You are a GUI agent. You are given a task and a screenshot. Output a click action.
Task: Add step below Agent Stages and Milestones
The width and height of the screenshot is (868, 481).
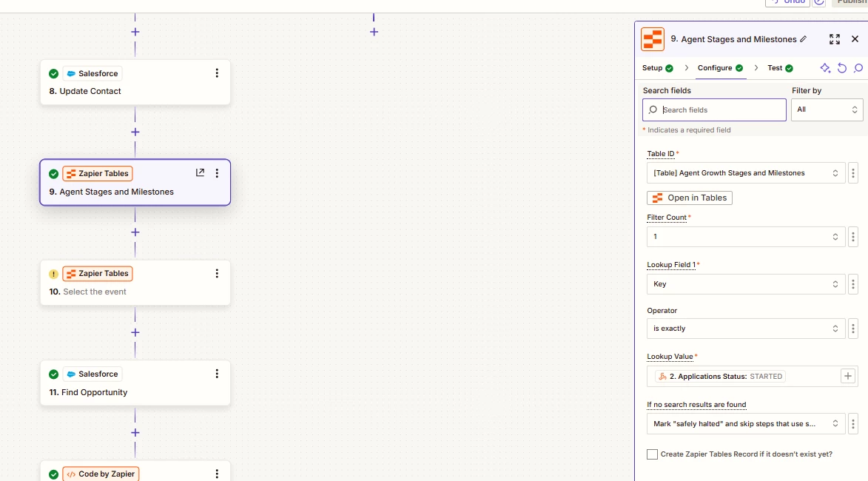[135, 232]
